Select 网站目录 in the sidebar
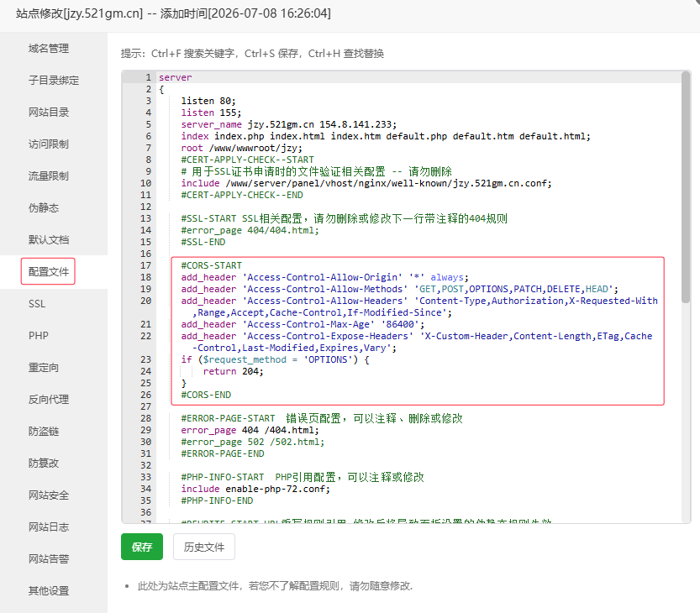 [x=48, y=112]
